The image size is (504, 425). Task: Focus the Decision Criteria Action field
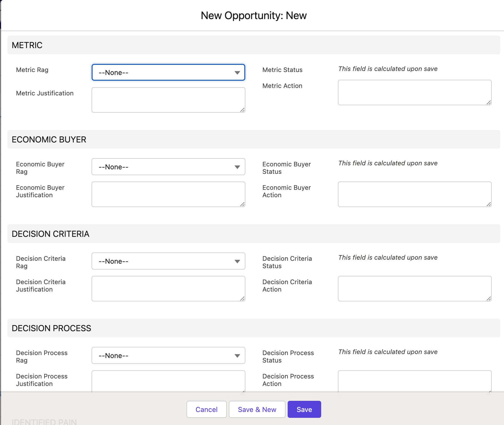(414, 289)
